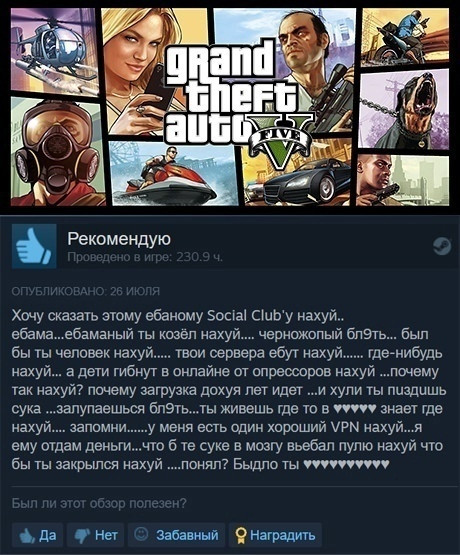Select the gas mask character panel
The height and width of the screenshot is (555, 460).
click(57, 152)
